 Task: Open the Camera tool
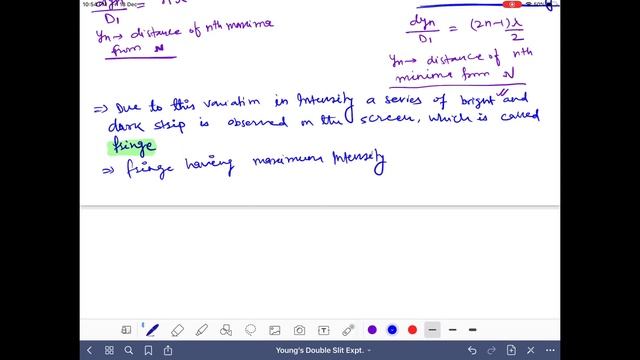tap(299, 330)
